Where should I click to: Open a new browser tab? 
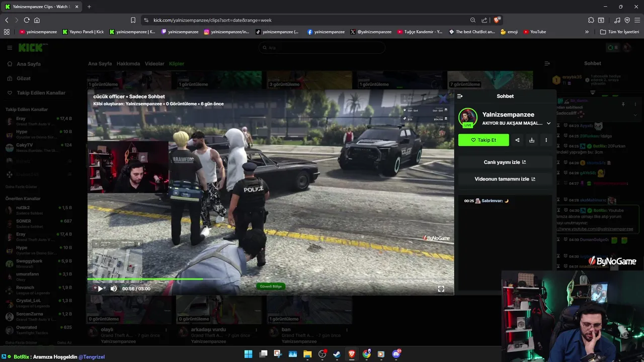point(89,7)
